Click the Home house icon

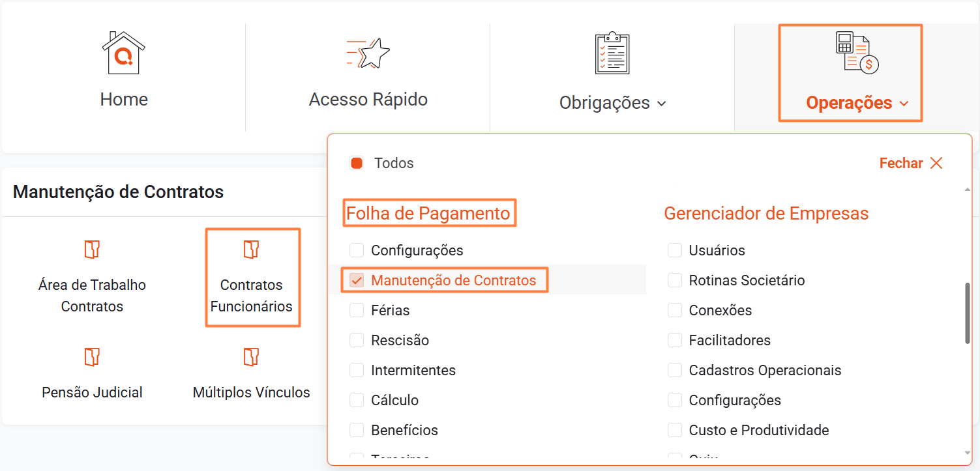[x=124, y=53]
